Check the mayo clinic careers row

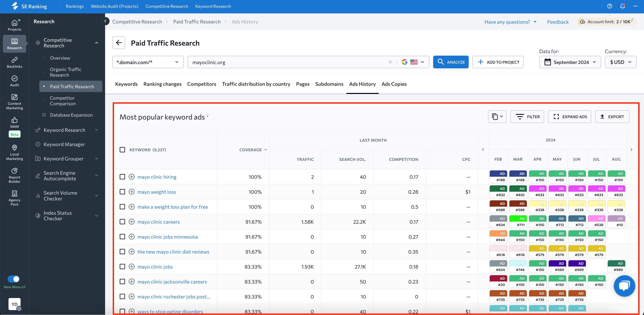[x=122, y=222]
